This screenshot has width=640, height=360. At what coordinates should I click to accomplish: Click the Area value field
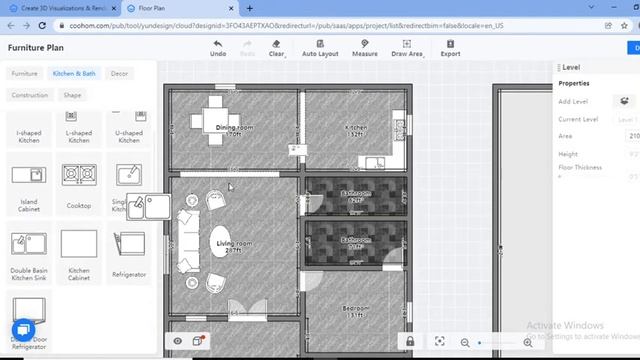click(632, 136)
